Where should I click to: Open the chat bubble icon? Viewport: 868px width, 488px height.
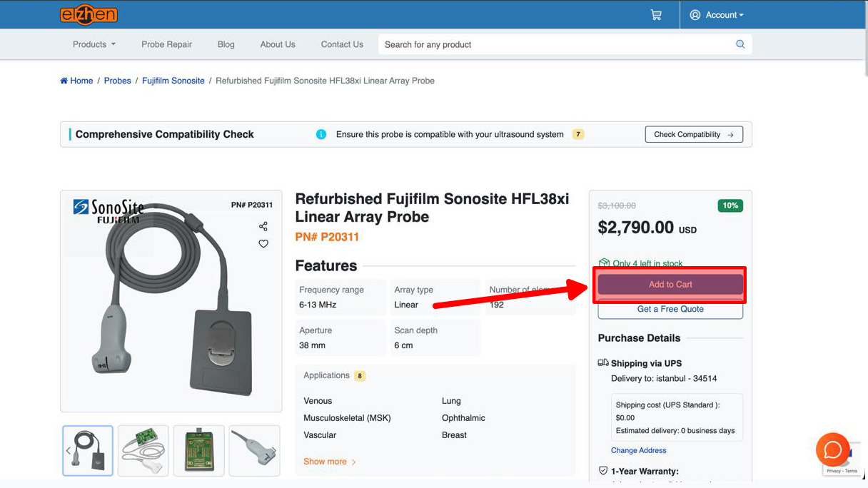pyautogui.click(x=833, y=449)
